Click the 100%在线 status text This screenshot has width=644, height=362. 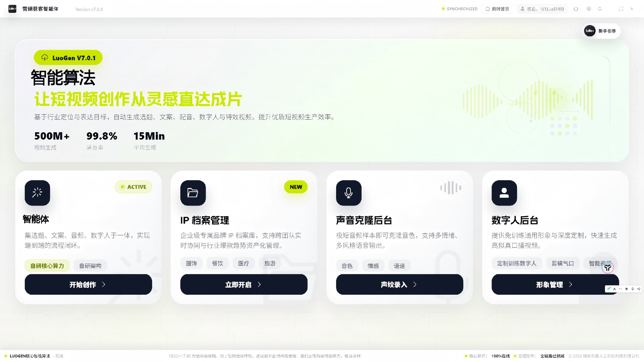pyautogui.click(x=501, y=356)
